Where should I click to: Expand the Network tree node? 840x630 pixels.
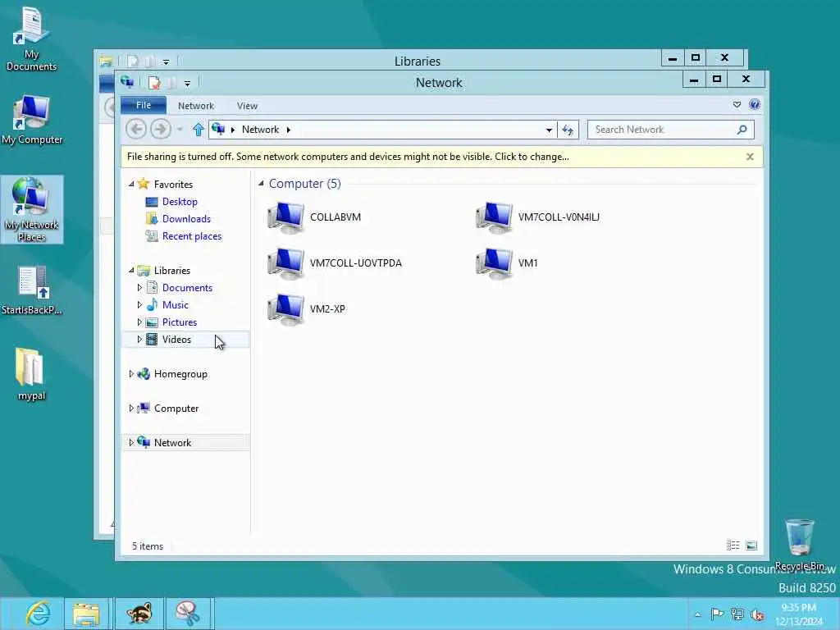click(x=131, y=442)
